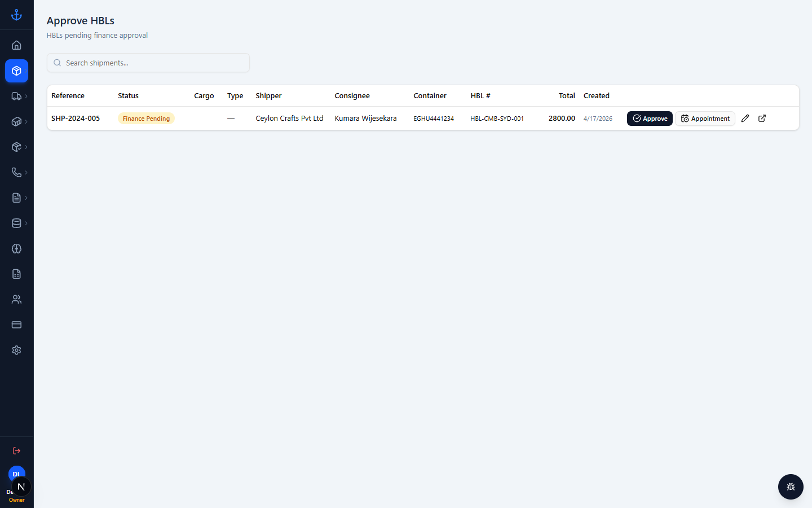Select the active blue package icon
Viewport: 812px width, 508px height.
[x=16, y=71]
